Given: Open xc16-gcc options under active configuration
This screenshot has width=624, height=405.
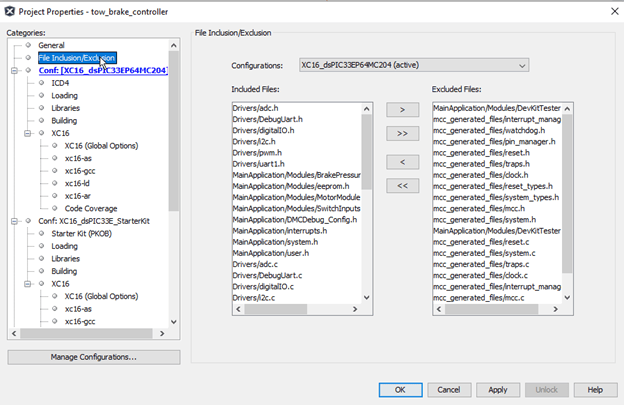Looking at the screenshot, I should coord(81,170).
